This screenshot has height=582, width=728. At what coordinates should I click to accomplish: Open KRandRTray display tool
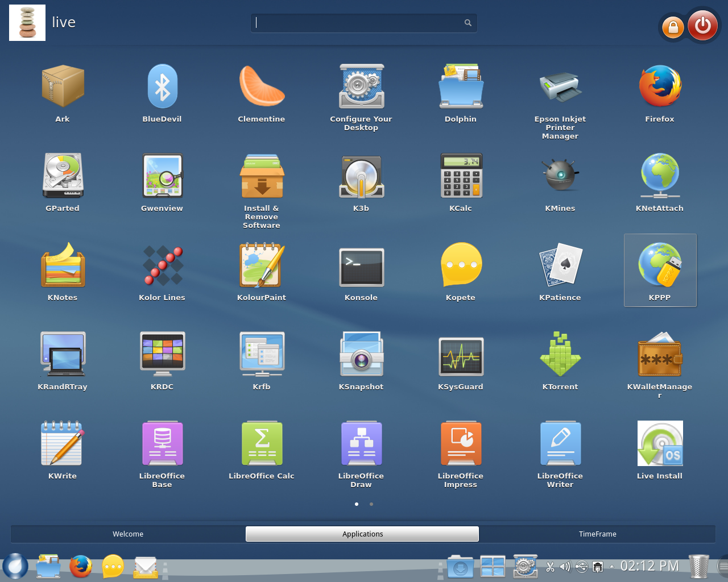[63, 361]
